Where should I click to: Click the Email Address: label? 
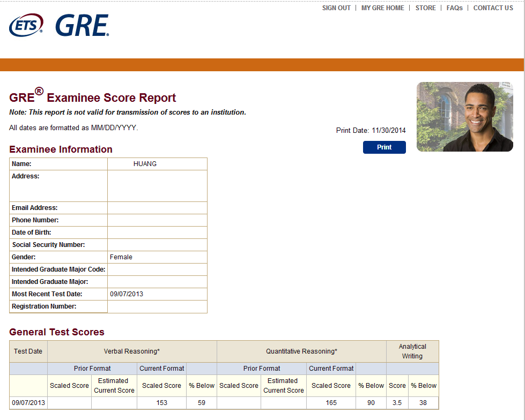click(34, 208)
